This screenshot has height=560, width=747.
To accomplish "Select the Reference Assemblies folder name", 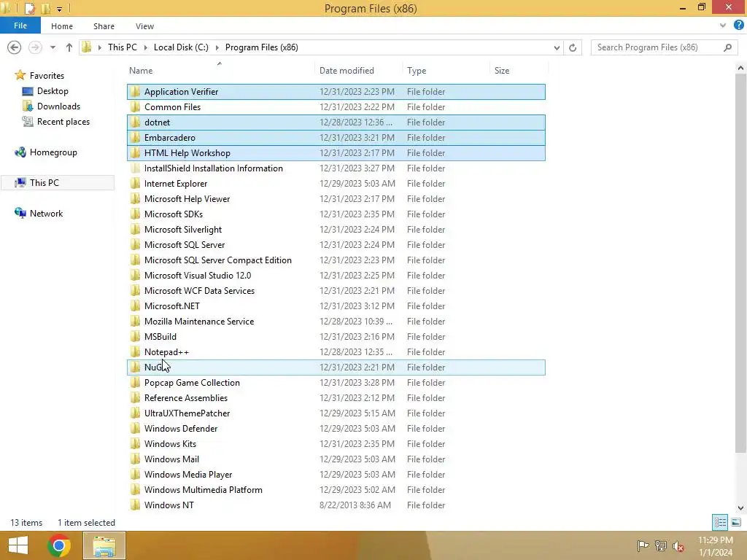I will [x=186, y=397].
